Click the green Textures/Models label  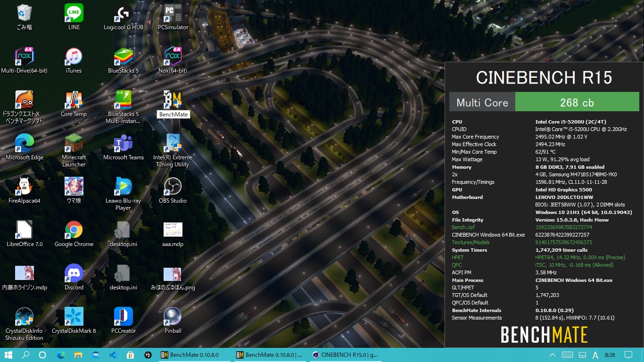(x=471, y=242)
